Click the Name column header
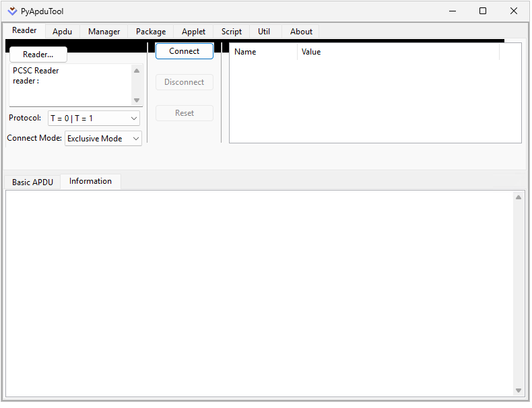 [x=263, y=52]
